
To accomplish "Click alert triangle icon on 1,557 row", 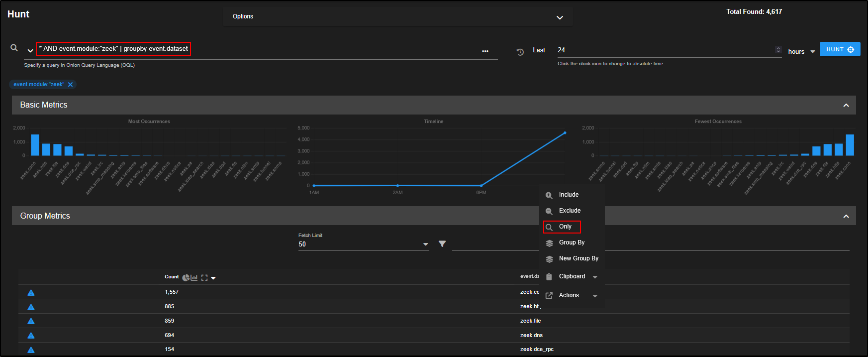I will pos(31,293).
